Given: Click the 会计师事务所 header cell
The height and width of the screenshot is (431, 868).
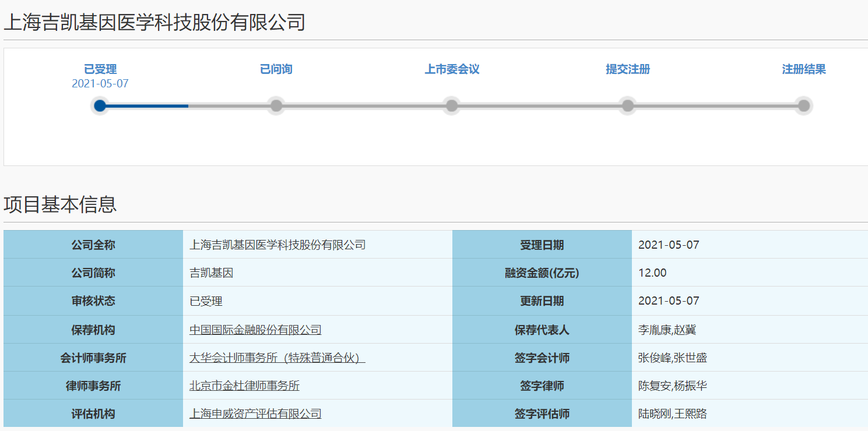Looking at the screenshot, I should [93, 358].
